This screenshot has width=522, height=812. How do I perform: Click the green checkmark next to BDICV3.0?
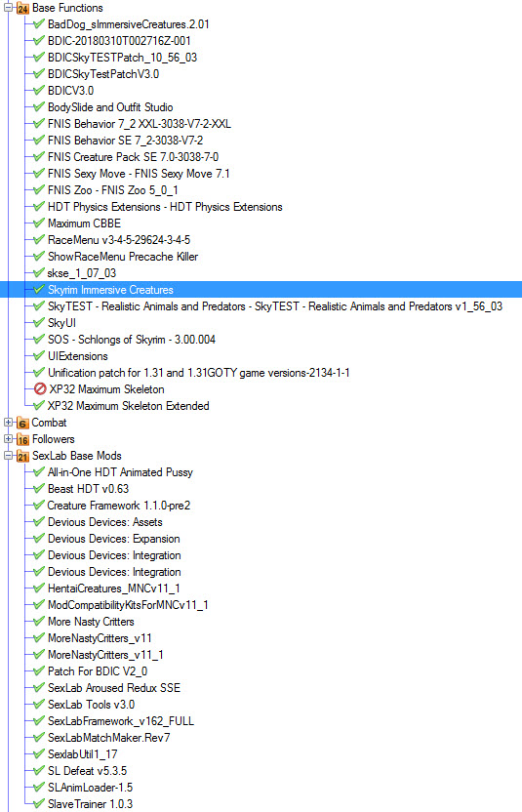pyautogui.click(x=39, y=90)
